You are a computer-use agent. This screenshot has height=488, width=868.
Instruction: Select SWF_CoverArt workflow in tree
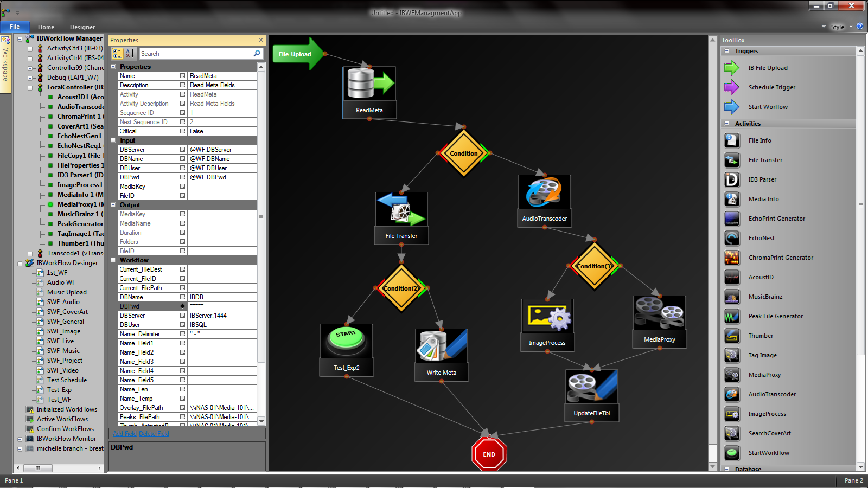pyautogui.click(x=67, y=312)
